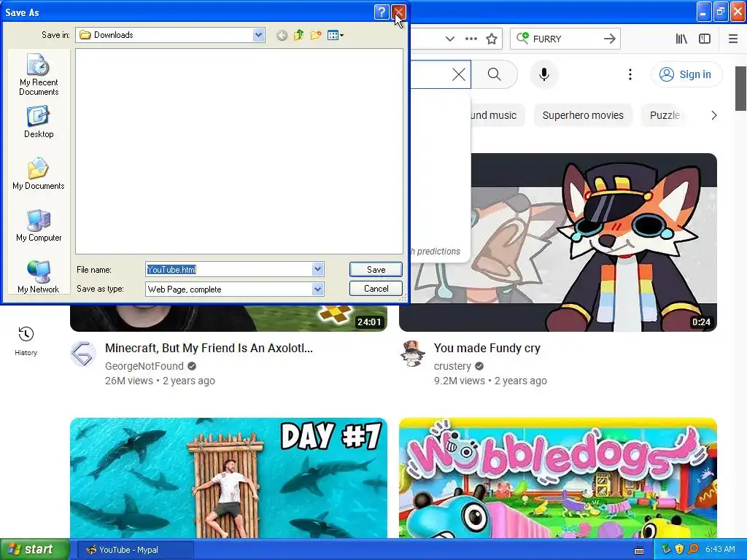Click the search go arrow next to FURRY

(x=610, y=39)
